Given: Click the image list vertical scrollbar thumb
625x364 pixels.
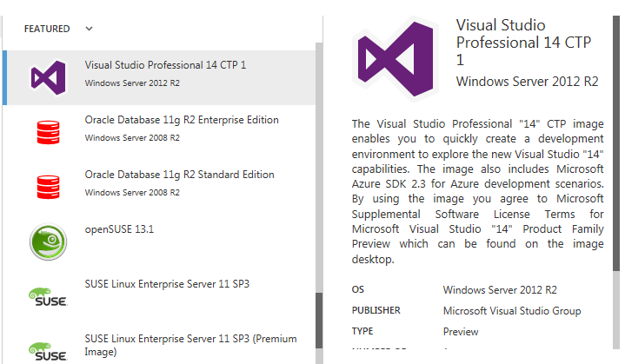Looking at the screenshot, I should pyautogui.click(x=319, y=321).
